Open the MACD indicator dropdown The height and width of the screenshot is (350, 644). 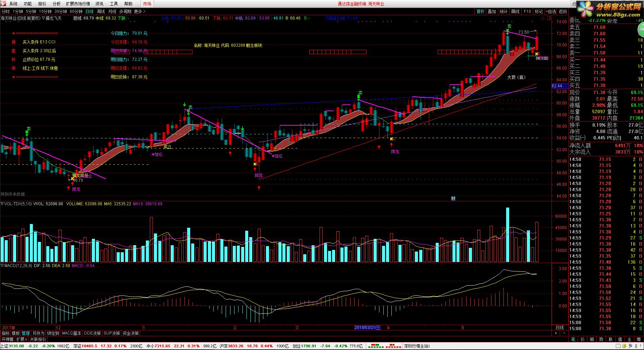click(x=2, y=265)
